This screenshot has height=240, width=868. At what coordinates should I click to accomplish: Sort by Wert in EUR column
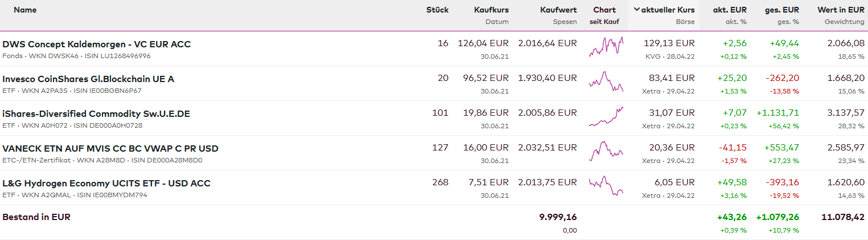(841, 10)
